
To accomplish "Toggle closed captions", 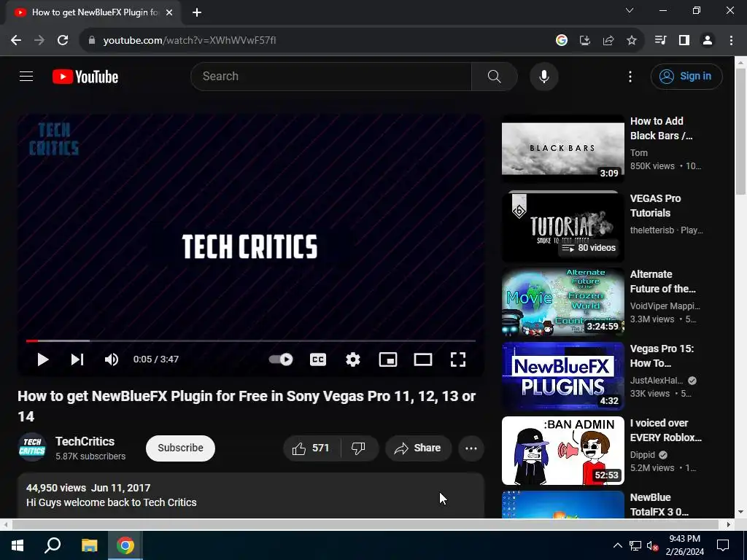I will pos(318,359).
